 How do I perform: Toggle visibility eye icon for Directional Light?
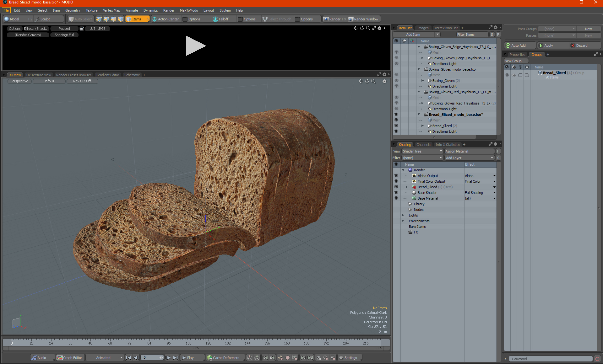click(396, 131)
